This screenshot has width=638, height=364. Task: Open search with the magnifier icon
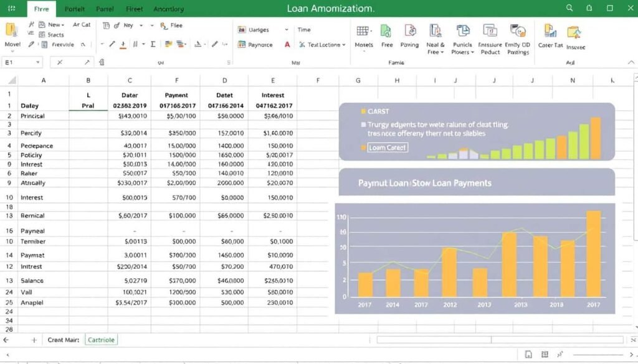569,8
